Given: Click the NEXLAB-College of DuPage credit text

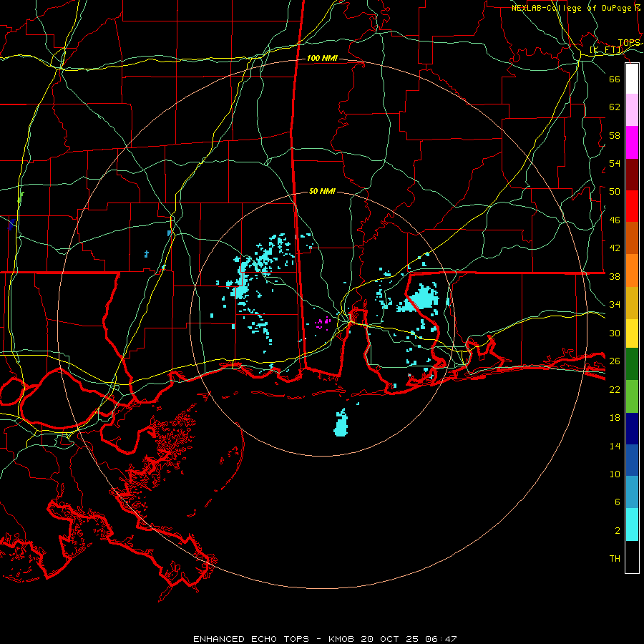Looking at the screenshot, I should (x=575, y=8).
